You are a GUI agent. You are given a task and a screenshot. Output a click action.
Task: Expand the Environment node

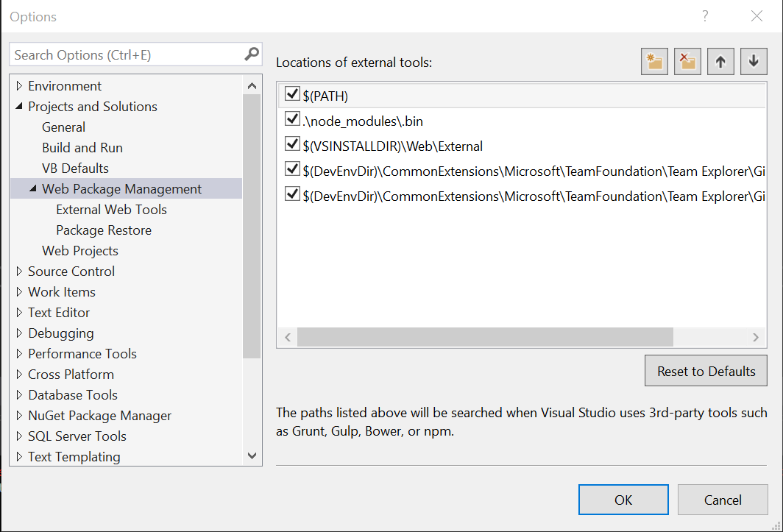19,86
